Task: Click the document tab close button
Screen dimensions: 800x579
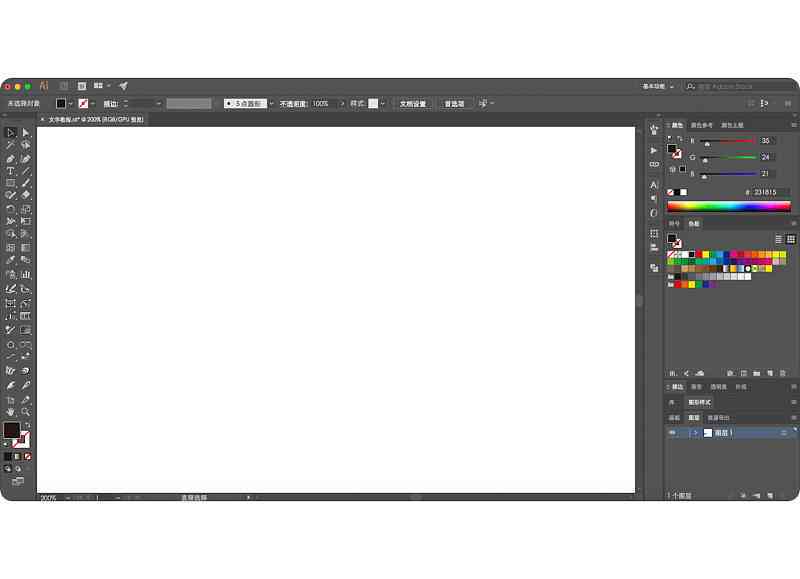Action: (x=42, y=119)
